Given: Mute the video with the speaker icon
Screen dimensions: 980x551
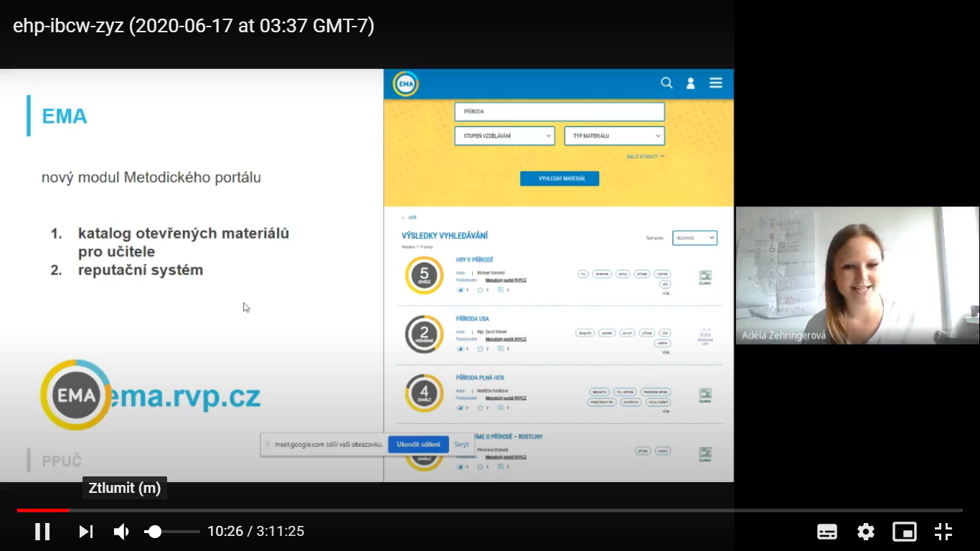Looking at the screenshot, I should [121, 532].
